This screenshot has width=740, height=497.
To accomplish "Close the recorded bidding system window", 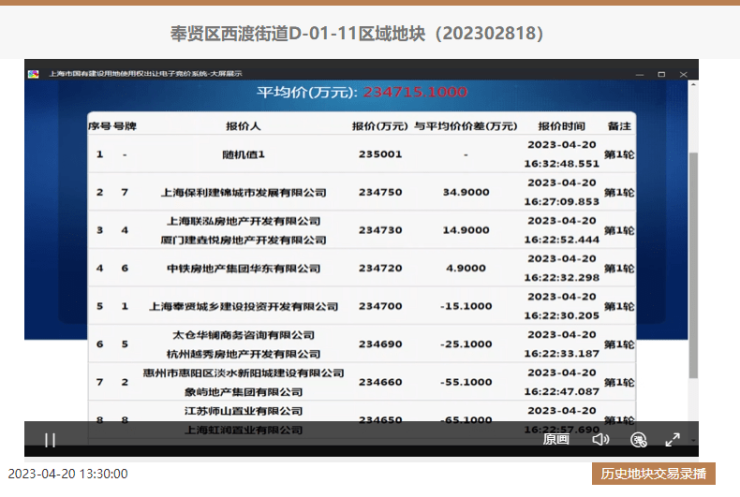I will tap(683, 75).
